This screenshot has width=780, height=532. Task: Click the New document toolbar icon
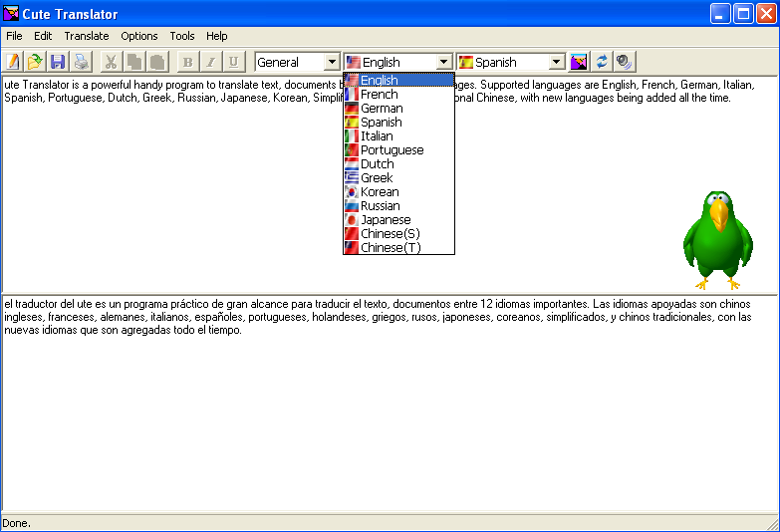coord(13,62)
